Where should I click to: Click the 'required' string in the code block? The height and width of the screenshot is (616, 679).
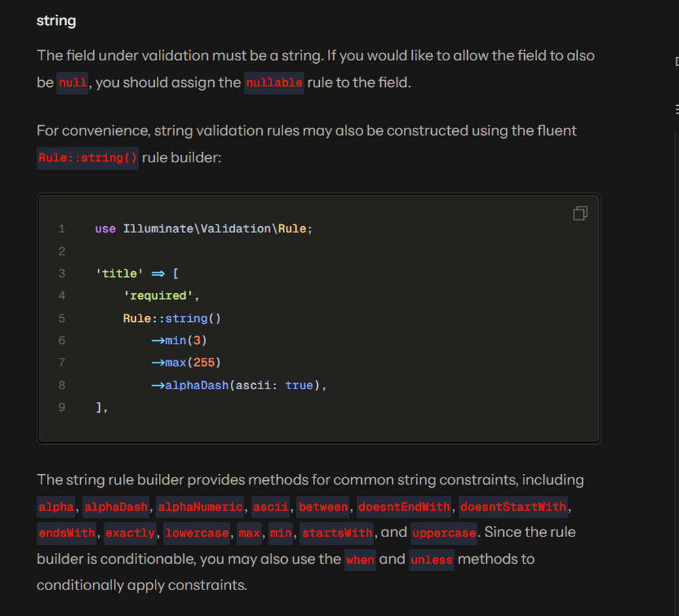[x=160, y=295]
